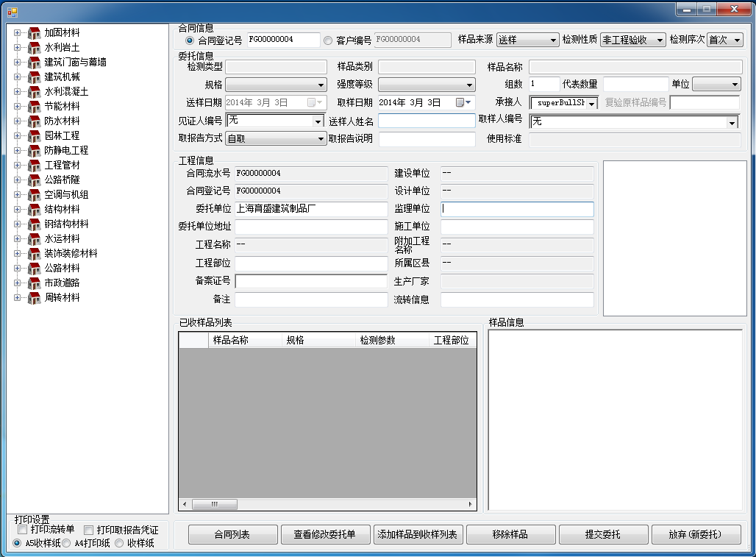Click the house icon next to 水利混凝土
Image resolution: width=756 pixels, height=557 pixels.
[x=34, y=91]
